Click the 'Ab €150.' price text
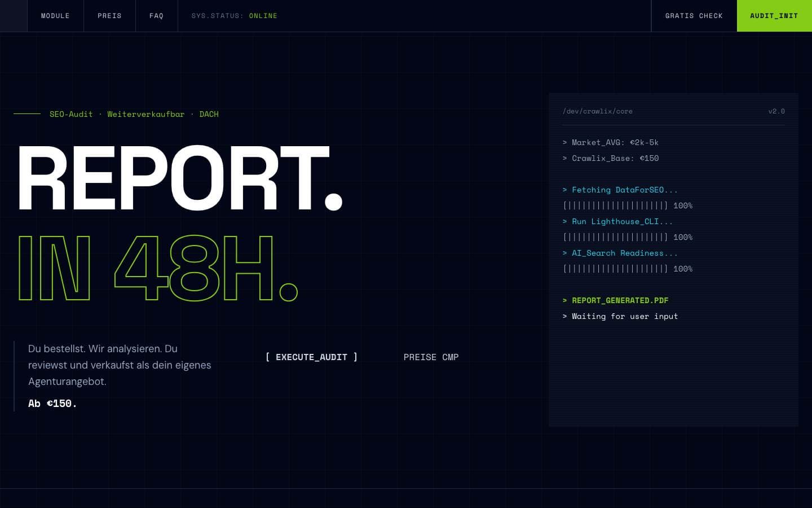This screenshot has height=508, width=812. pyautogui.click(x=52, y=404)
